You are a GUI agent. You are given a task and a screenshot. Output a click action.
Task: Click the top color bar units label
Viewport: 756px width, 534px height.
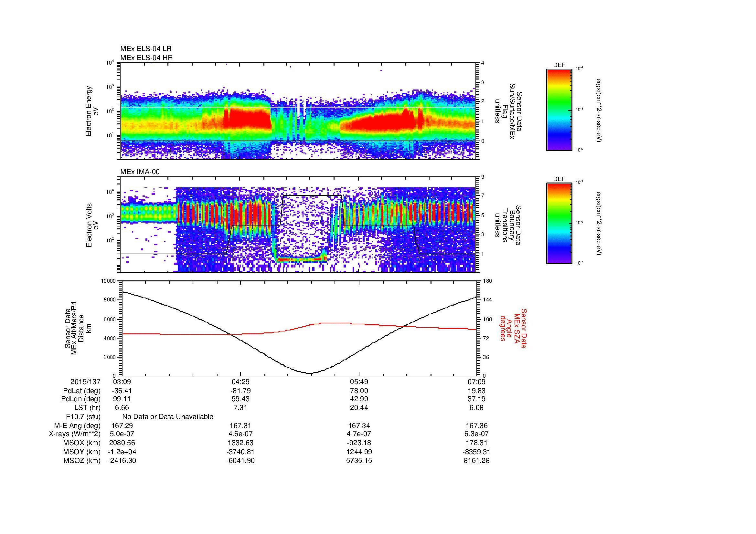point(599,110)
